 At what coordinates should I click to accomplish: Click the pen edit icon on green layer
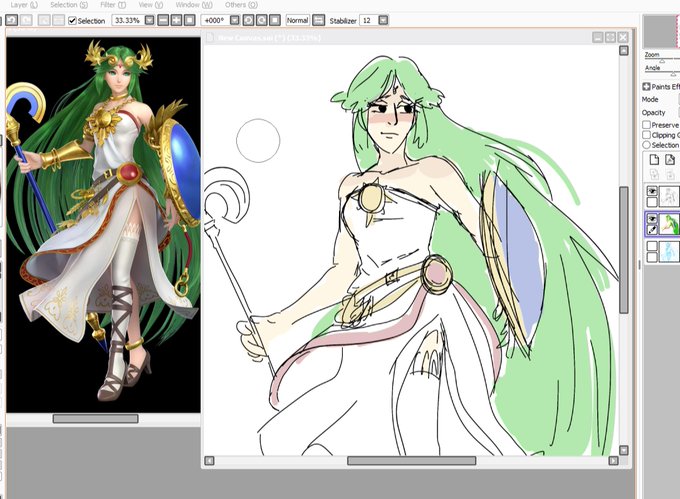tap(652, 230)
